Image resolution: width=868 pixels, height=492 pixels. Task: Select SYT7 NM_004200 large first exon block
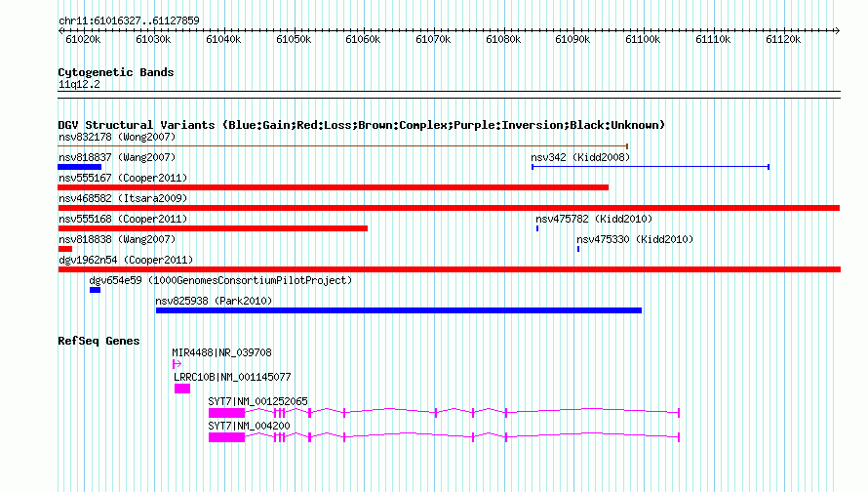click(x=226, y=437)
